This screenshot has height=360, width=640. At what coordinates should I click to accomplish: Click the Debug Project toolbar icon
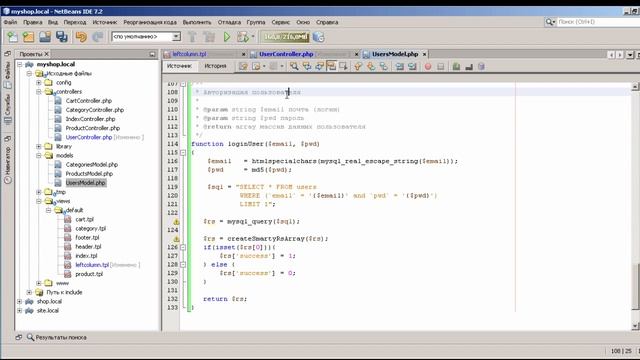[243, 37]
